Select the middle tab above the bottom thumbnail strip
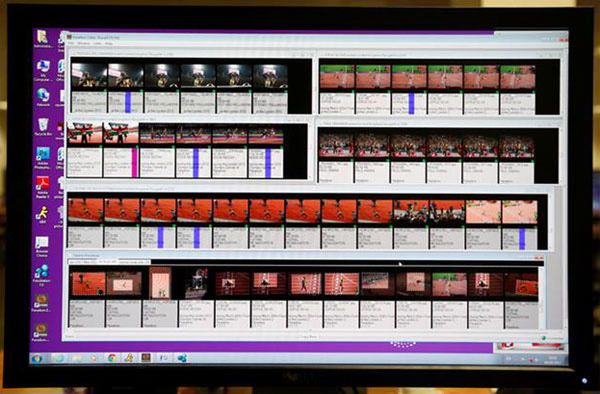This screenshot has height=394, width=600. click(x=108, y=262)
